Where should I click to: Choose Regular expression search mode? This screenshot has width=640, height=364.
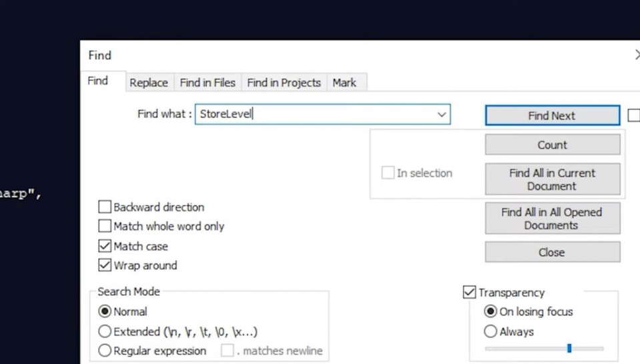click(x=105, y=351)
